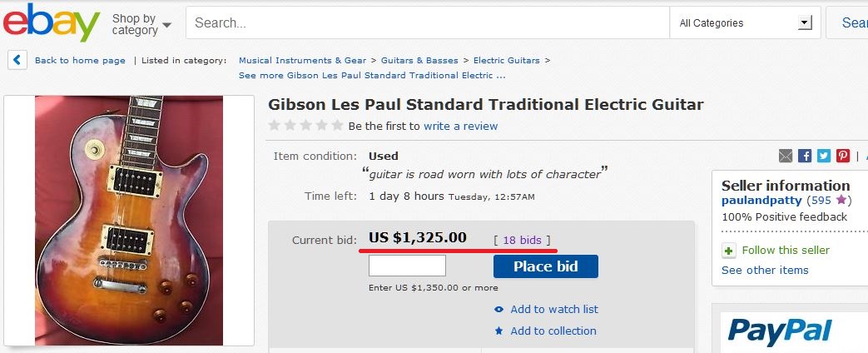Screen dimensions: 868x353
Task: Focus the eBay search box
Action: pyautogui.click(x=428, y=22)
